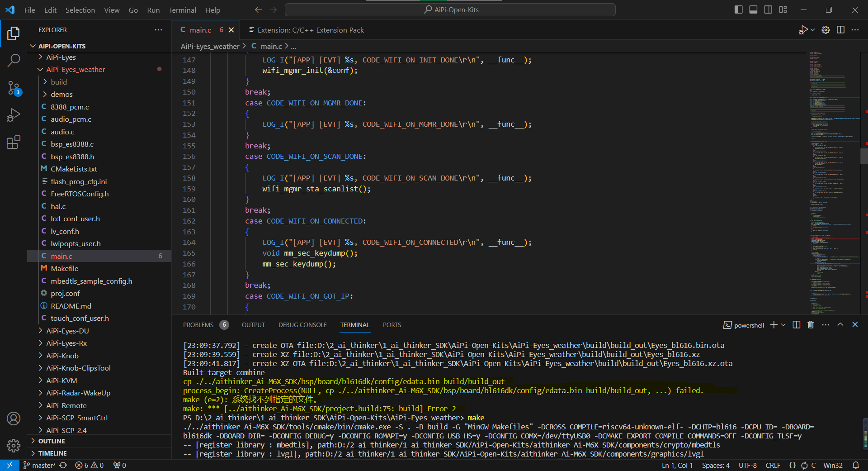Split the terminal panel
This screenshot has width=868, height=471.
pyautogui.click(x=797, y=325)
